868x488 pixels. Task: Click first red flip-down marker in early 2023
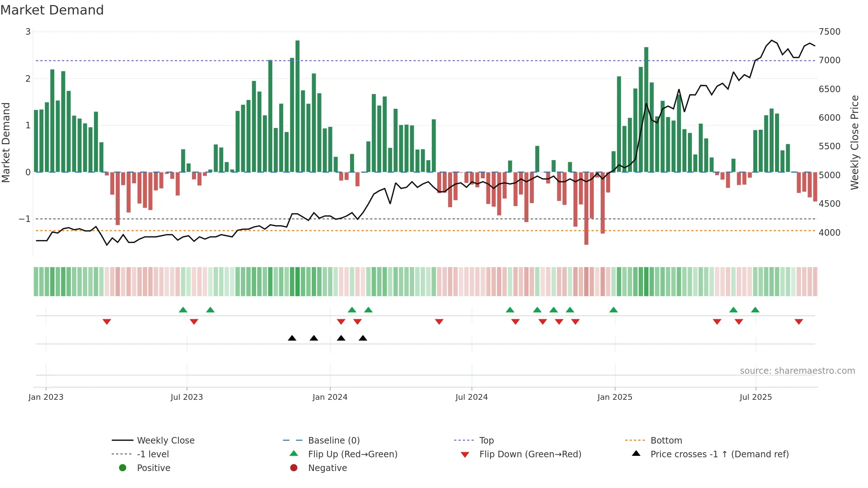click(107, 322)
